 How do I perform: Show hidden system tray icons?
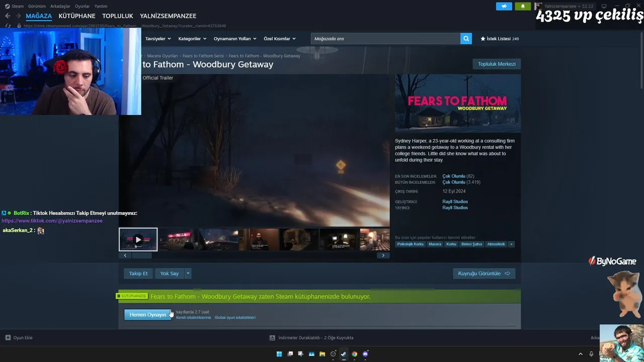tap(580, 354)
